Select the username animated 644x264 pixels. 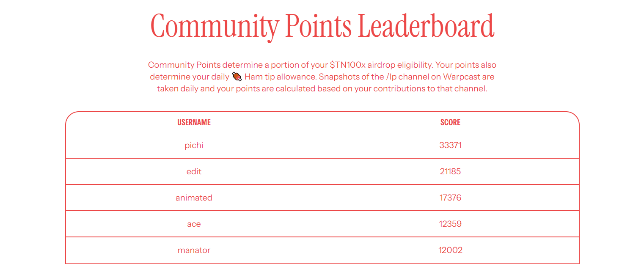(x=194, y=198)
